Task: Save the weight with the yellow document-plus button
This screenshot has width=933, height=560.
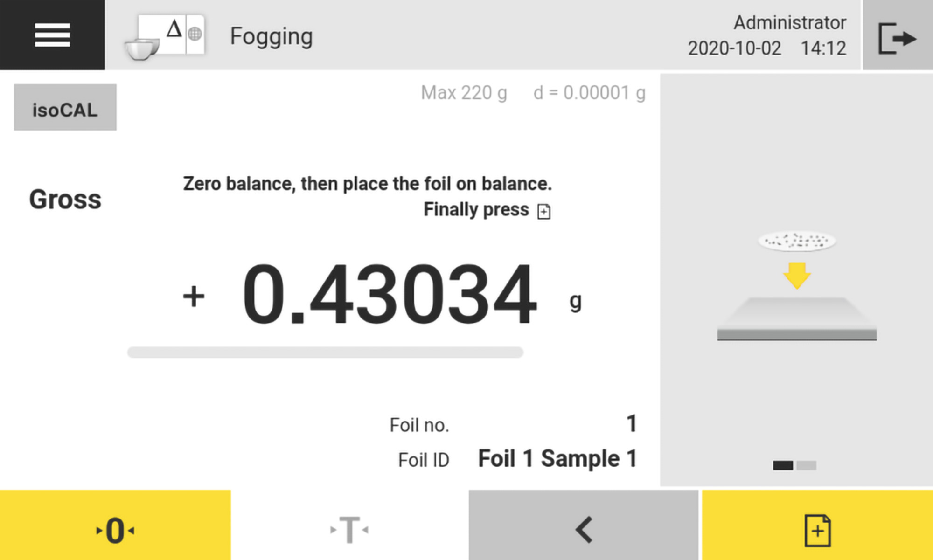Action: pos(817,530)
